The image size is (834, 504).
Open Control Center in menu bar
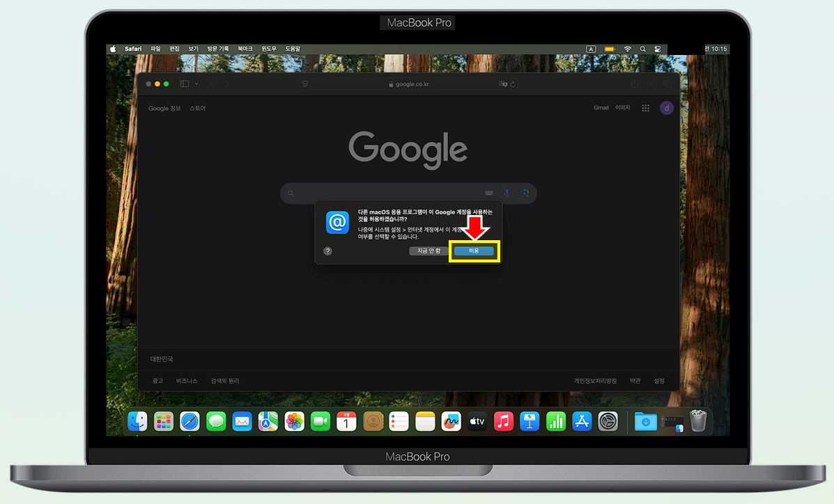(658, 49)
